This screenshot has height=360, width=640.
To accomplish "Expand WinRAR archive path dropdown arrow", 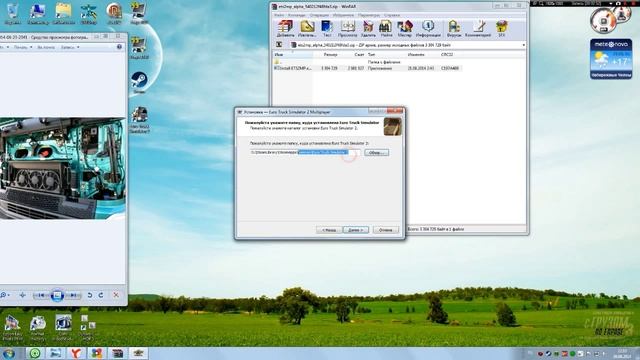I will tap(523, 45).
